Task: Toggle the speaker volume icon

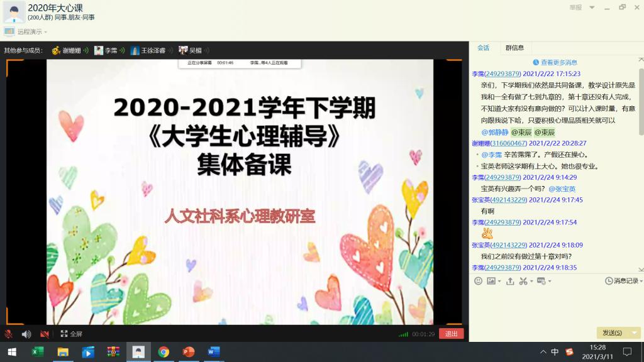Action: click(x=26, y=334)
